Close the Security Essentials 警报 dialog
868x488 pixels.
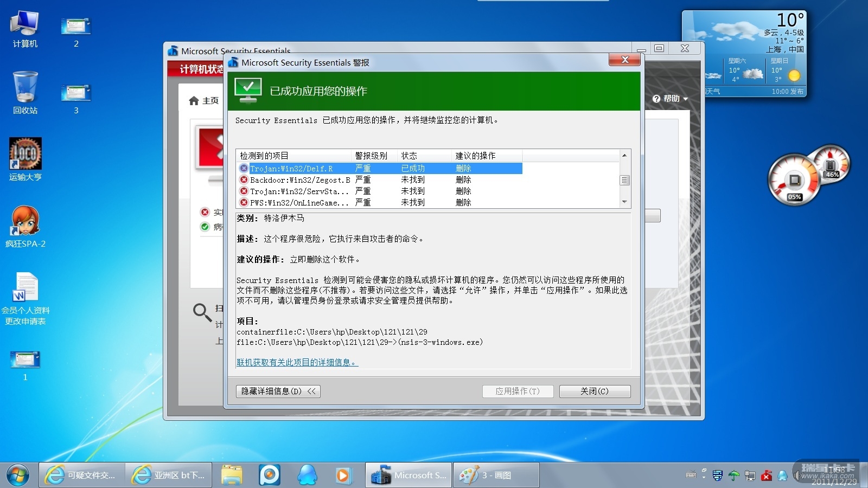[624, 60]
